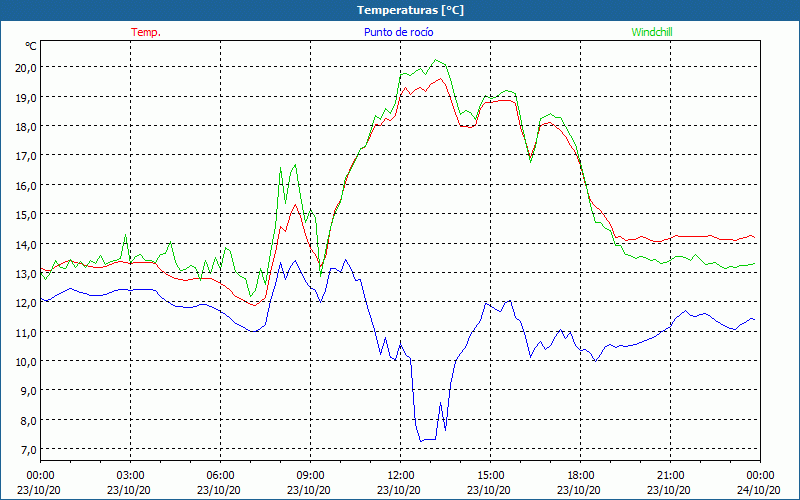Click the "7,0" y-axis value

click(x=28, y=449)
